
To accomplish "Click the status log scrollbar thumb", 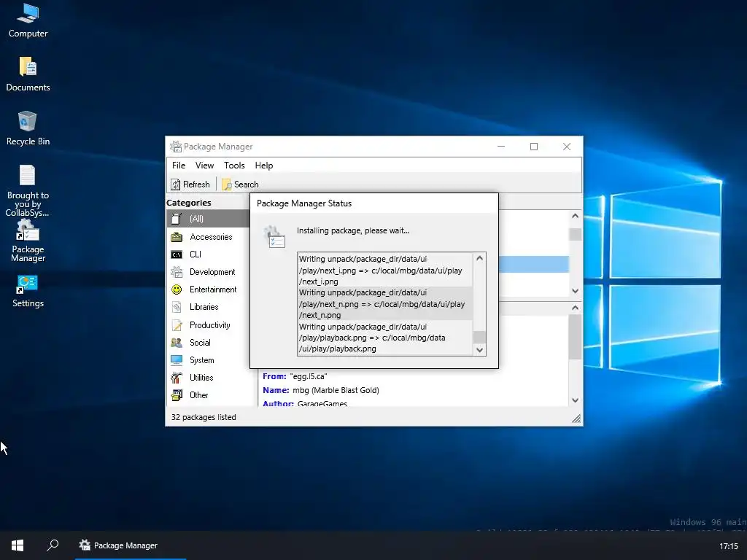I will click(x=480, y=337).
